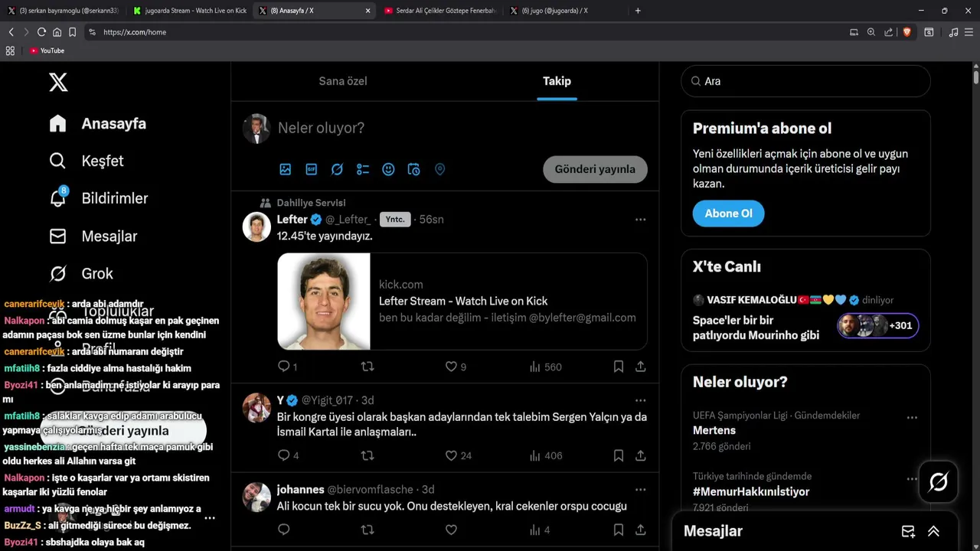Schedule the post with the calendar icon
The image size is (980, 551).
tap(414, 169)
